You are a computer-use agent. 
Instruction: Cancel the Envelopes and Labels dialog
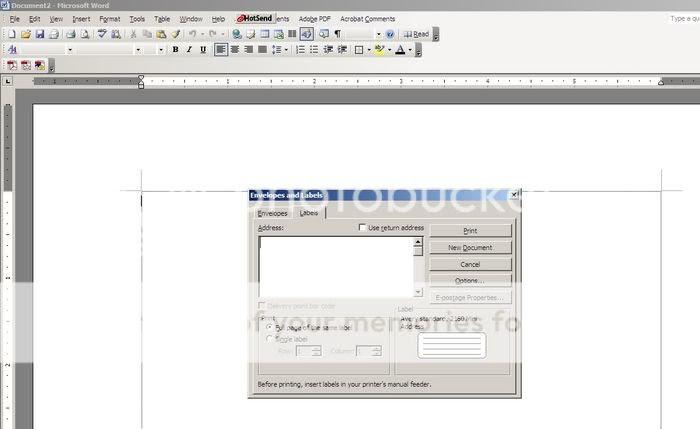[470, 264]
